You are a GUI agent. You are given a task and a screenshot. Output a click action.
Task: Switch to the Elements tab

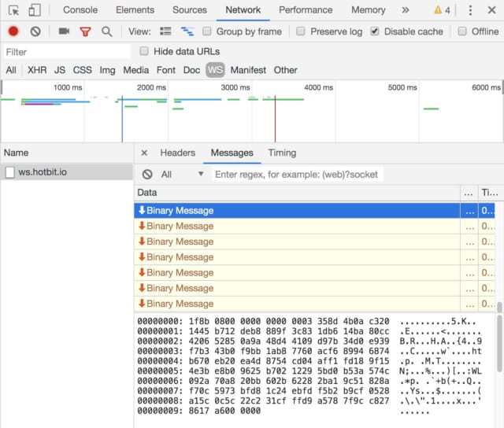135,10
